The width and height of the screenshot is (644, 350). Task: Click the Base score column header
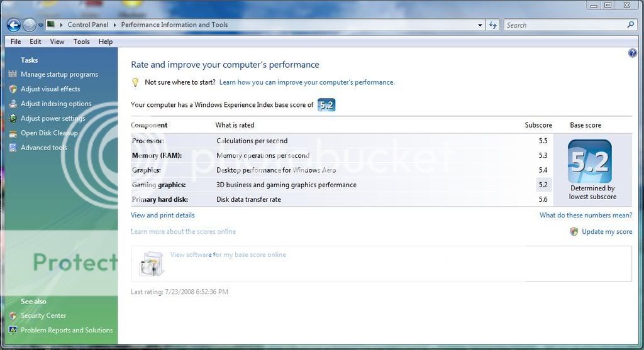[x=586, y=125]
